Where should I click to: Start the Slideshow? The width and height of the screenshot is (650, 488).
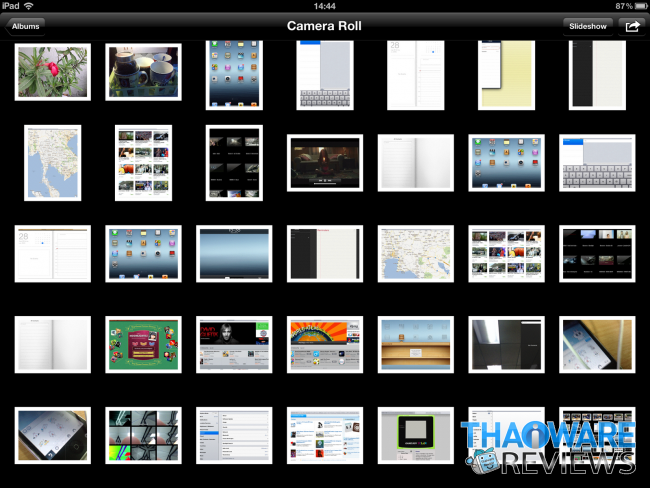pyautogui.click(x=587, y=27)
